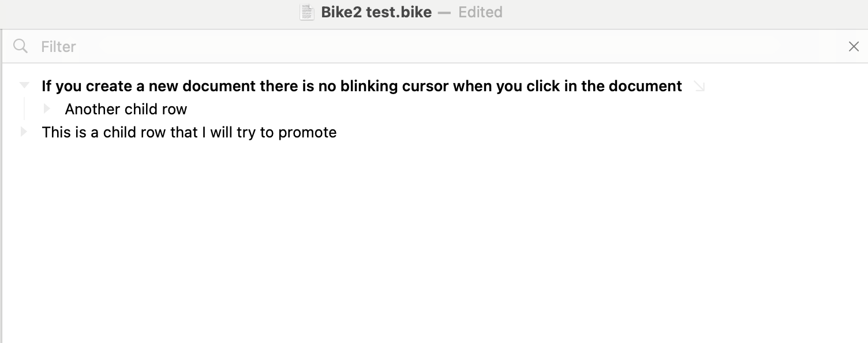The width and height of the screenshot is (868, 343).
Task: Click the 'Bike2 test.bike' window title
Action: coord(376,12)
